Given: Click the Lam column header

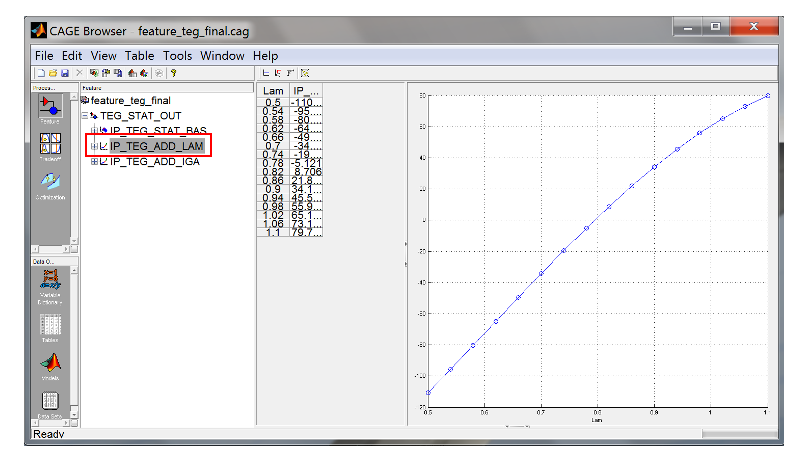Looking at the screenshot, I should [273, 91].
